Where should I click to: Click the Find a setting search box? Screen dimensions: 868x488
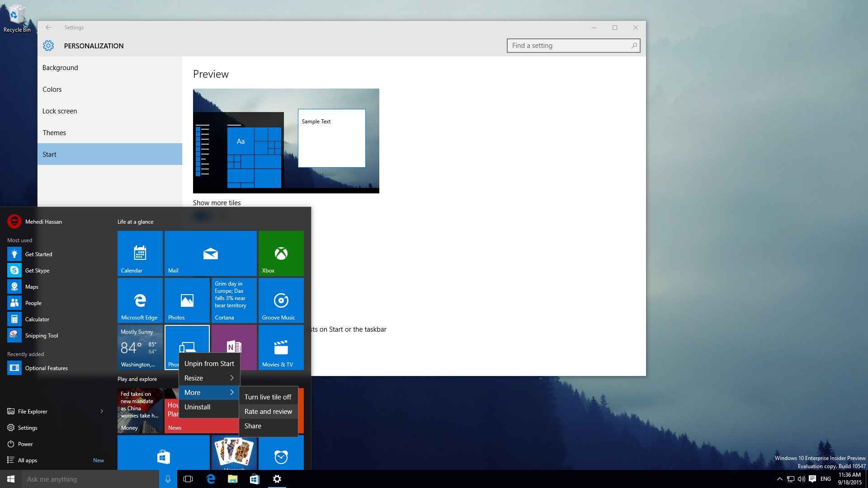coord(573,46)
